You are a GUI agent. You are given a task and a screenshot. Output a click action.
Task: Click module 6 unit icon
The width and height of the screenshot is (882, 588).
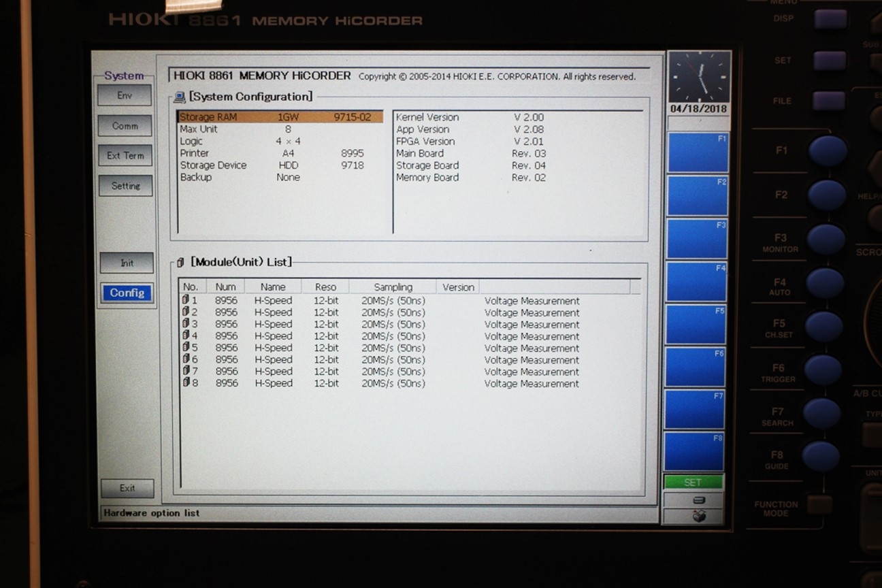click(x=185, y=359)
